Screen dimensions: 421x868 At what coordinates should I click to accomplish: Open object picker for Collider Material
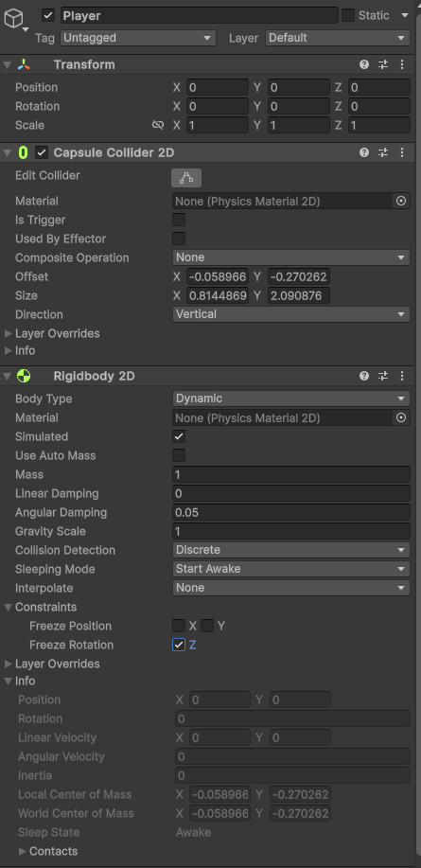pyautogui.click(x=402, y=201)
